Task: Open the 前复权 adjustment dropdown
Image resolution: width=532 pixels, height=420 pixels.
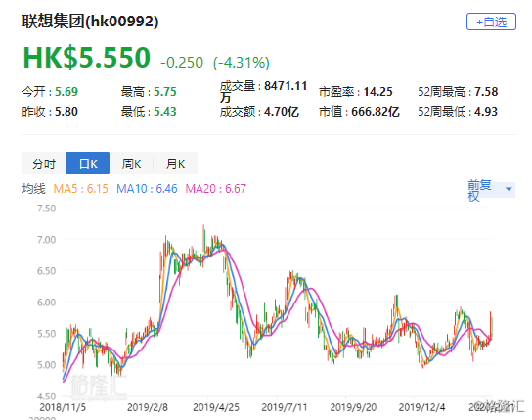Action: pos(491,190)
